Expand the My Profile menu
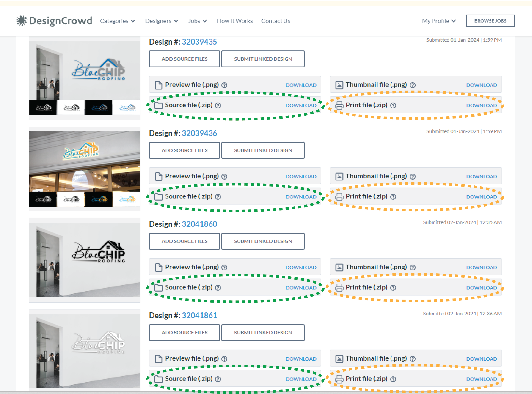This screenshot has width=532, height=394. point(439,21)
